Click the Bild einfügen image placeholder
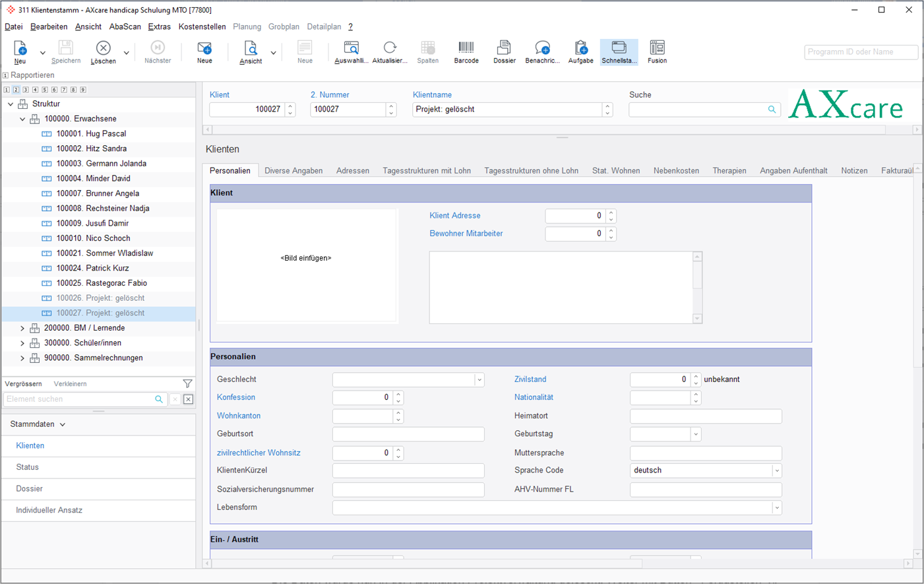Image resolution: width=924 pixels, height=584 pixels. (x=307, y=265)
